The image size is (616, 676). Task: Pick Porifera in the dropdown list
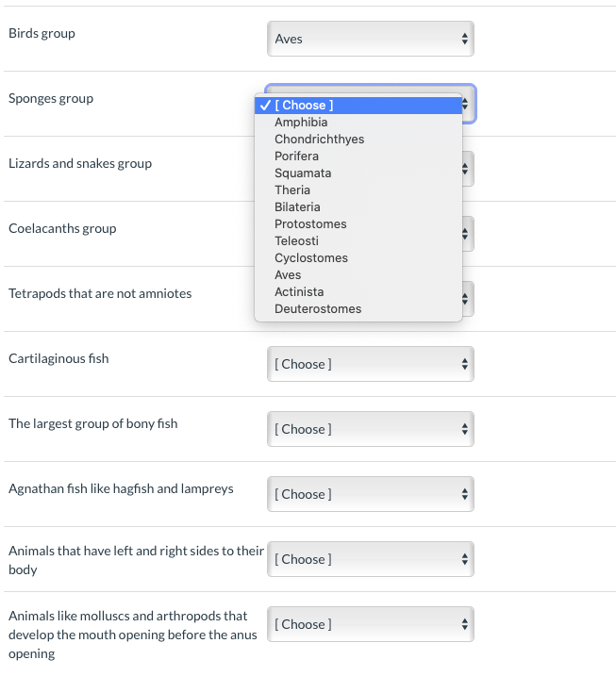coord(296,157)
